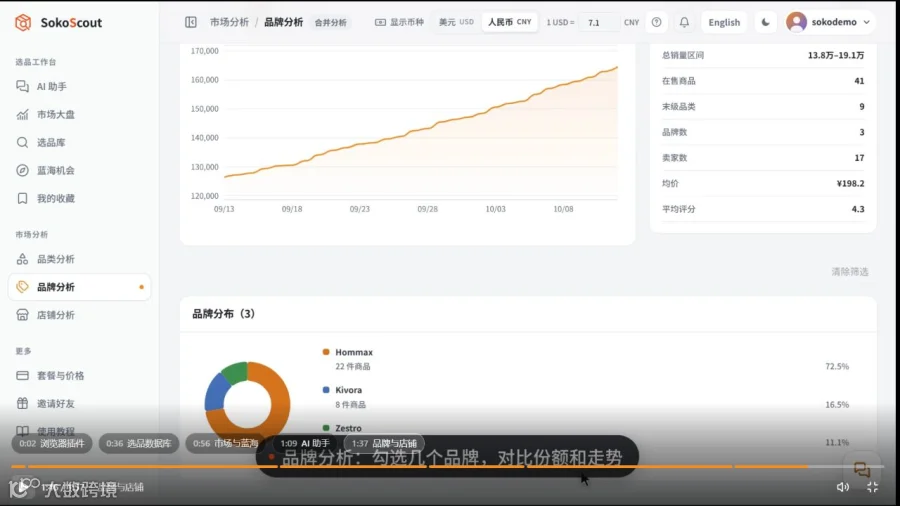This screenshot has width=900, height=506.
Task: Open the chat bubble icon
Action: point(862,470)
